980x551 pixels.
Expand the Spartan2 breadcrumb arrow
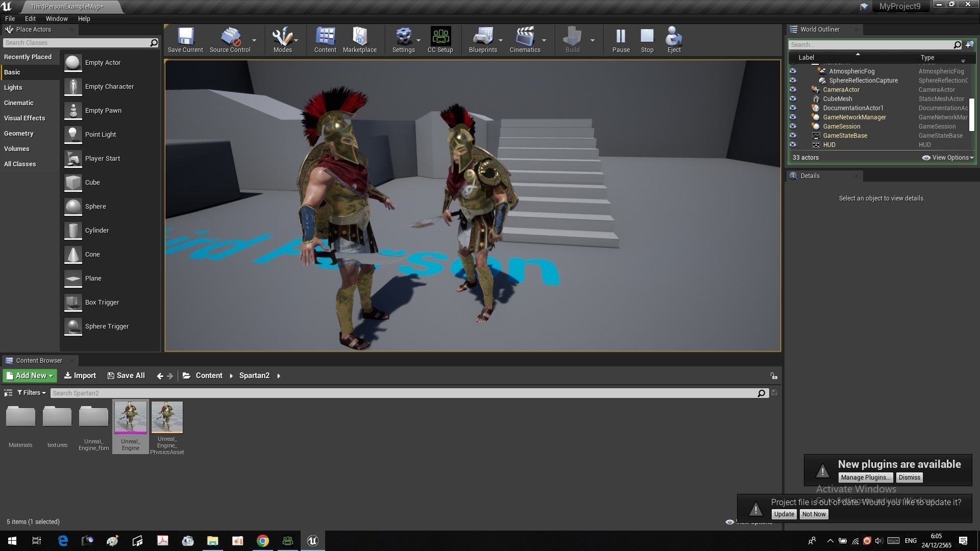[x=279, y=376]
